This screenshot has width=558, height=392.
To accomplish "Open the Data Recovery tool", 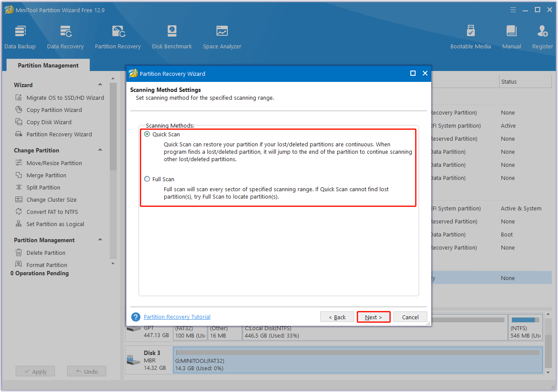I will (65, 36).
